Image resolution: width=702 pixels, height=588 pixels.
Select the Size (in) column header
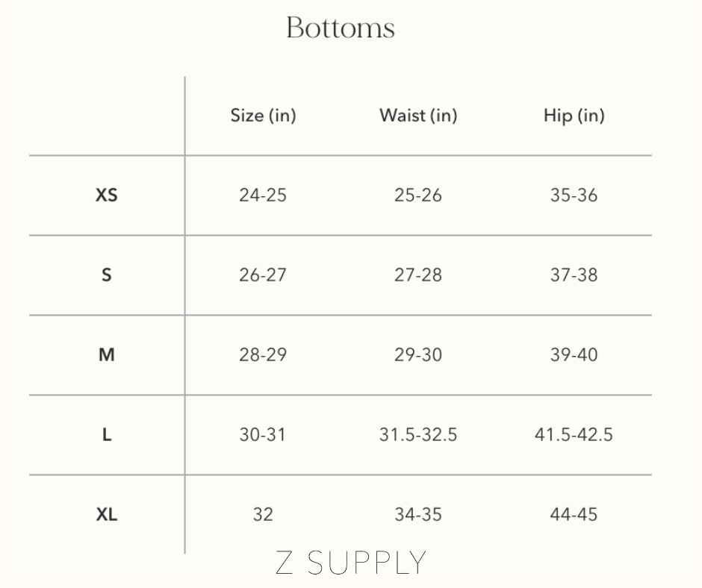pyautogui.click(x=263, y=116)
